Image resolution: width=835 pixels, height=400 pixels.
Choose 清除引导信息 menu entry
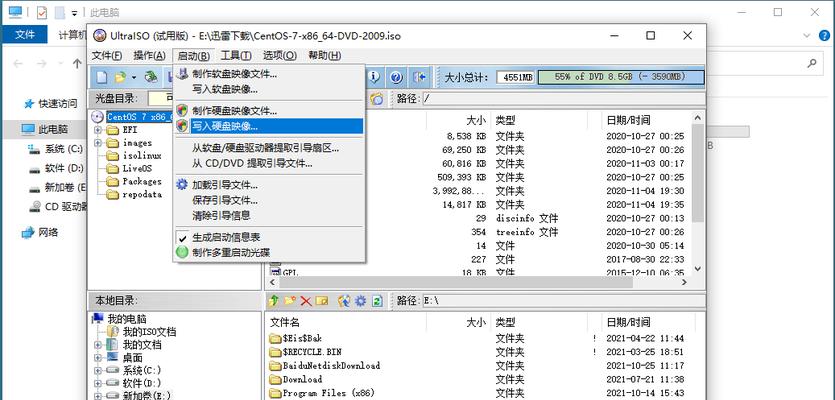coord(269,215)
